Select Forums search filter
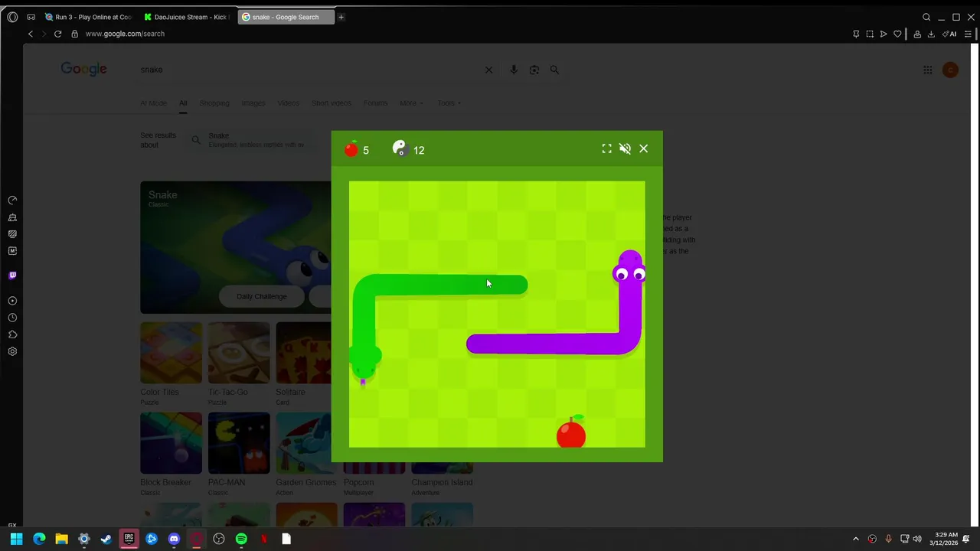 375,103
